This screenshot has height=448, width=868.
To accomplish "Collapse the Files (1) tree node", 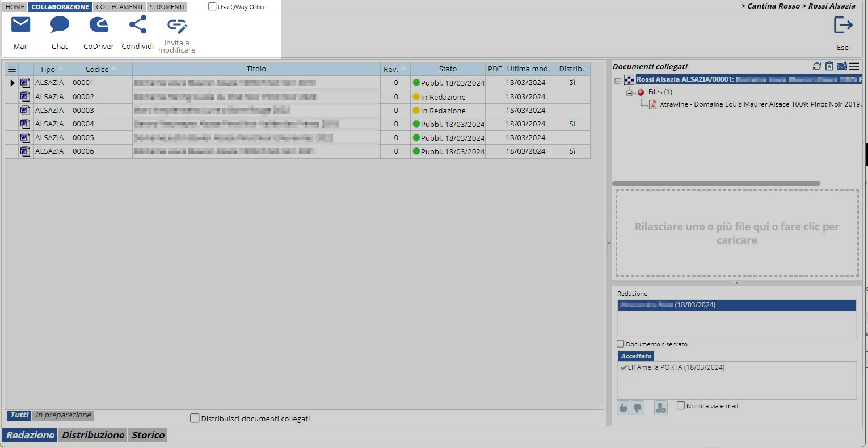I will pyautogui.click(x=629, y=92).
